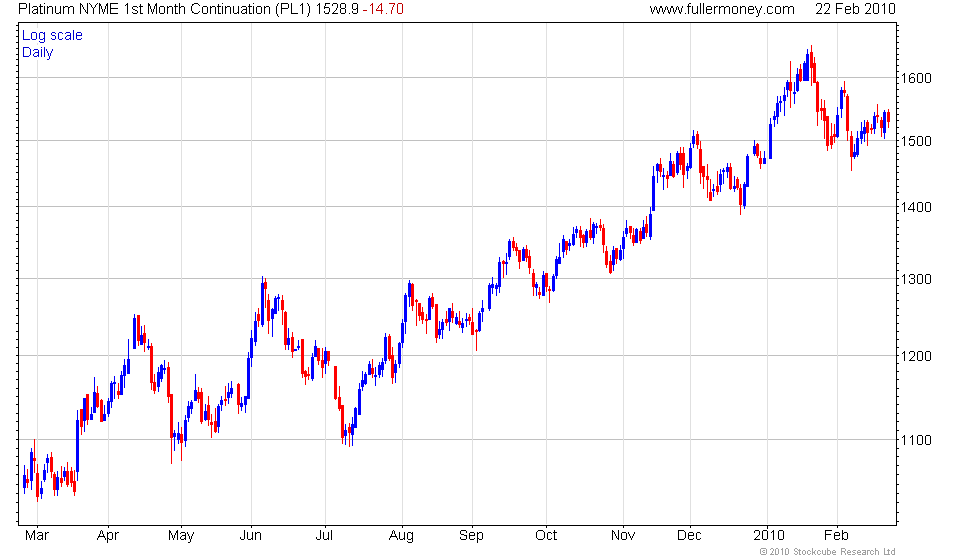The width and height of the screenshot is (980, 560).
Task: Click the 'Aug' month axis label
Action: pyautogui.click(x=401, y=536)
